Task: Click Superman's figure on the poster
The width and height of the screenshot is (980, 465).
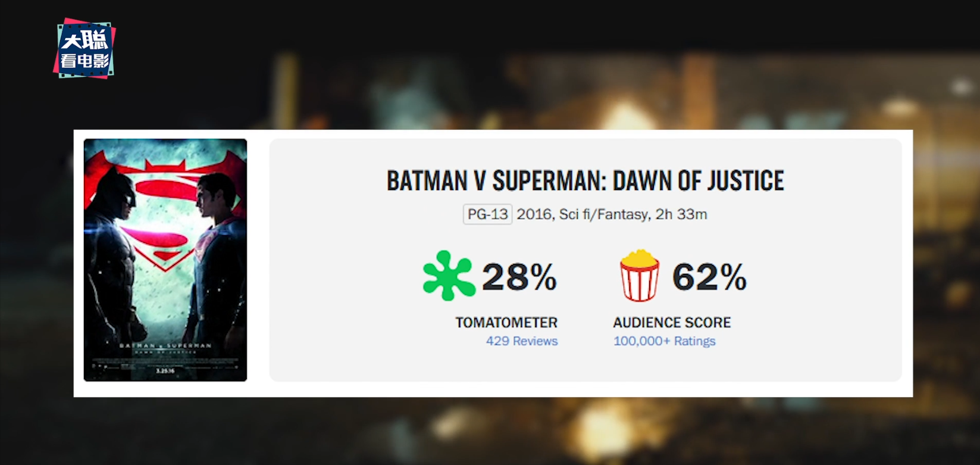Action: (215, 256)
